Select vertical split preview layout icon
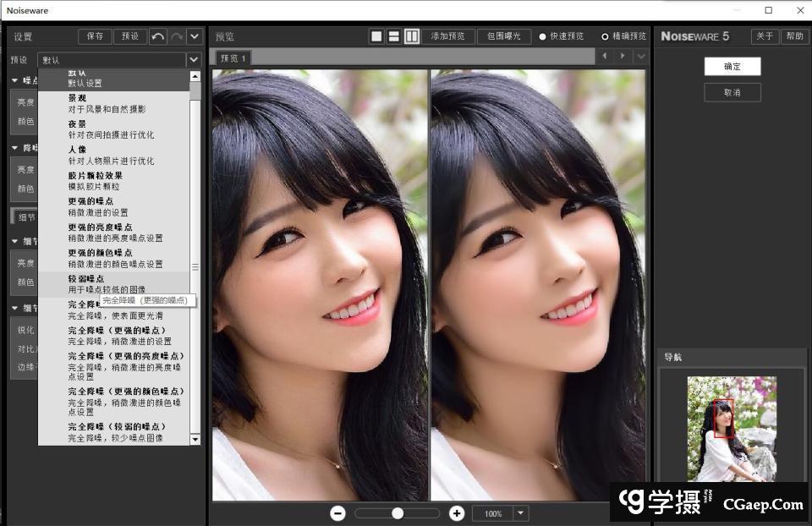812x526 pixels. (x=411, y=36)
